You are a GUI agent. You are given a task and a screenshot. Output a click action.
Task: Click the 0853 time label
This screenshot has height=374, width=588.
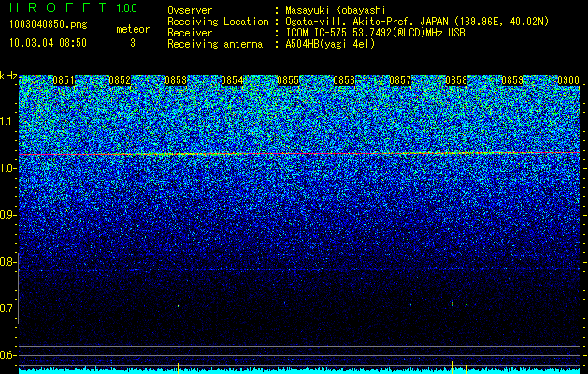[176, 80]
